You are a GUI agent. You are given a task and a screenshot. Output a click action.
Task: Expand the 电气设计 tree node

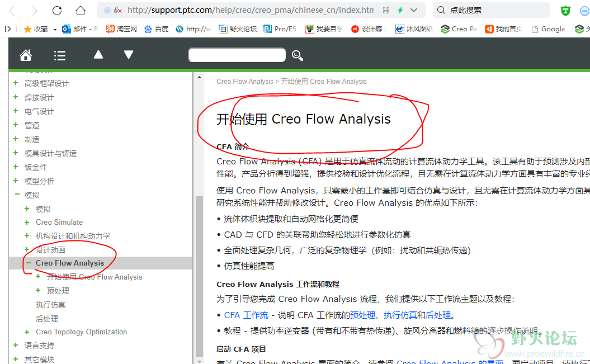tap(16, 111)
